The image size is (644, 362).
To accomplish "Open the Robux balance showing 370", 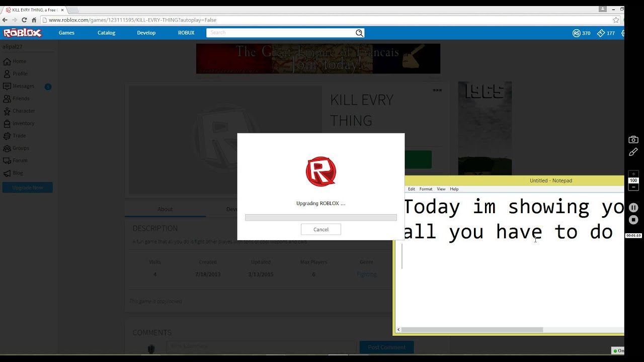I will pyautogui.click(x=582, y=33).
